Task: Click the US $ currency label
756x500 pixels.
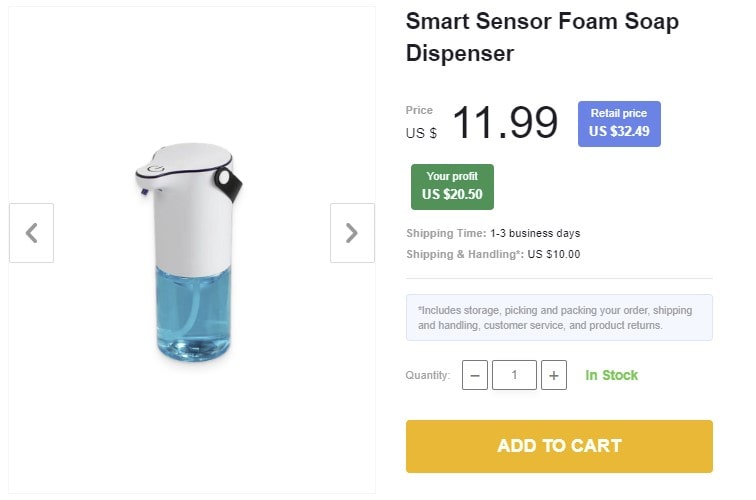Action: pos(421,133)
